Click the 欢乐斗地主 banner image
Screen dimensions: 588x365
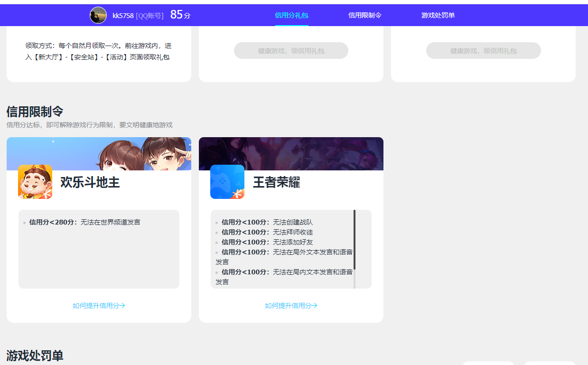(x=99, y=154)
